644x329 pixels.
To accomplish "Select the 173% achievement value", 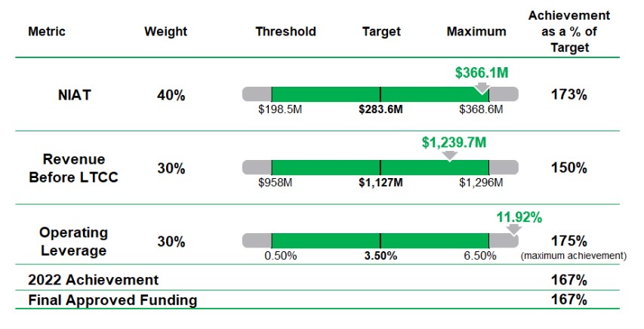I will 569,95.
